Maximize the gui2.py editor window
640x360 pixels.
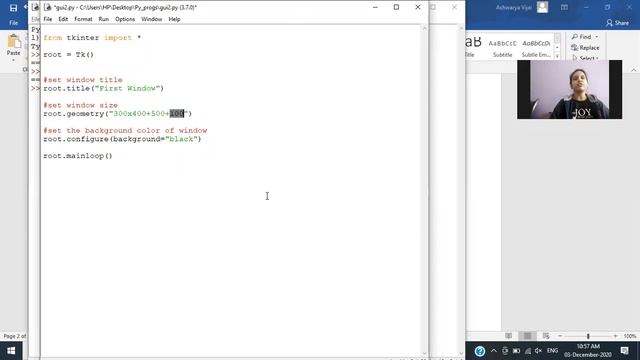[396, 7]
